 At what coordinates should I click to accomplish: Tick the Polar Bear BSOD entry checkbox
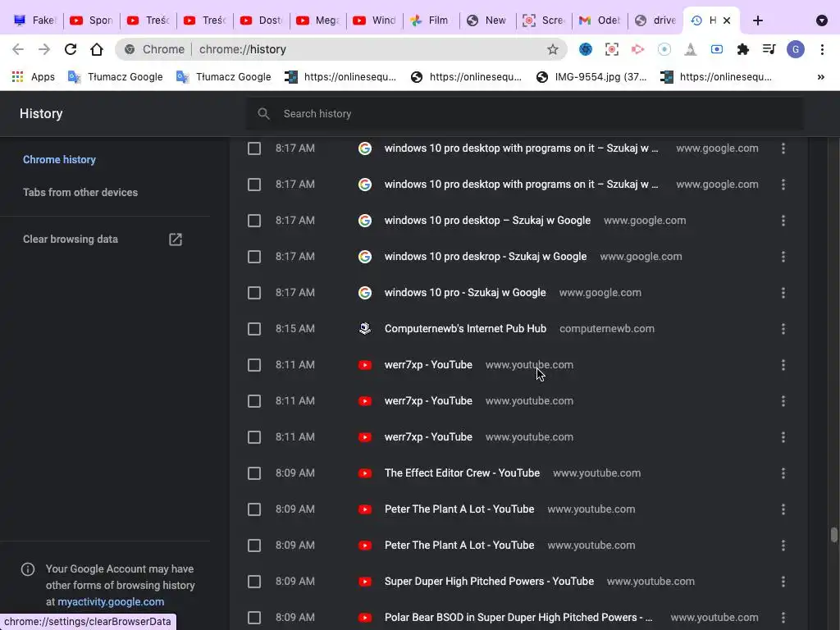coord(254,618)
